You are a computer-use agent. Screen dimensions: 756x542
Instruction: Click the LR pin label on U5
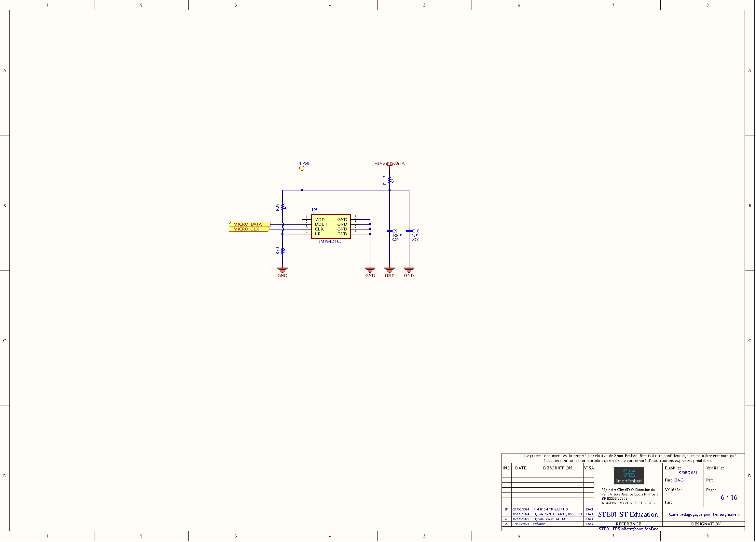[318, 234]
